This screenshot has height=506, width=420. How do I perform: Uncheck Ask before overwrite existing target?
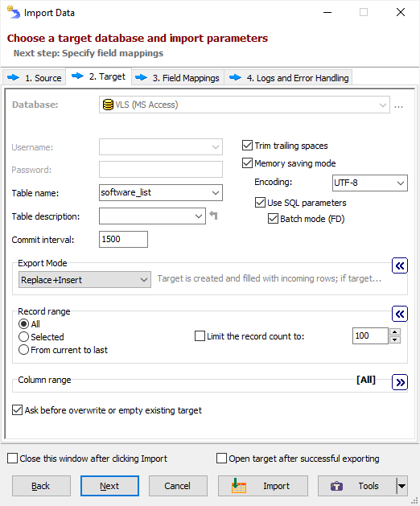[17, 410]
